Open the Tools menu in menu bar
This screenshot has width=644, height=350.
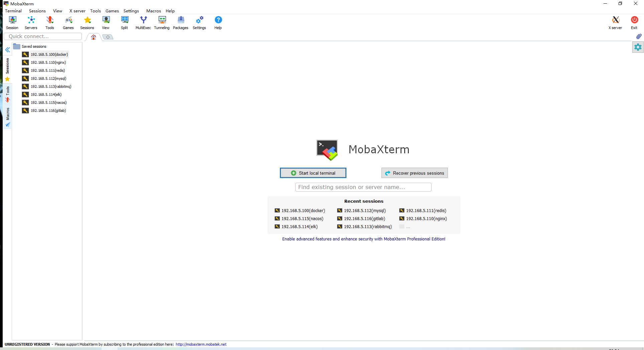pos(96,11)
